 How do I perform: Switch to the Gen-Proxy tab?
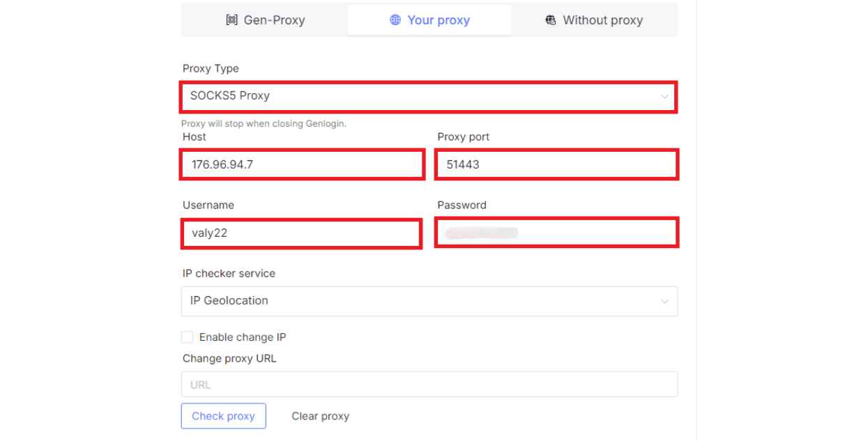265,20
